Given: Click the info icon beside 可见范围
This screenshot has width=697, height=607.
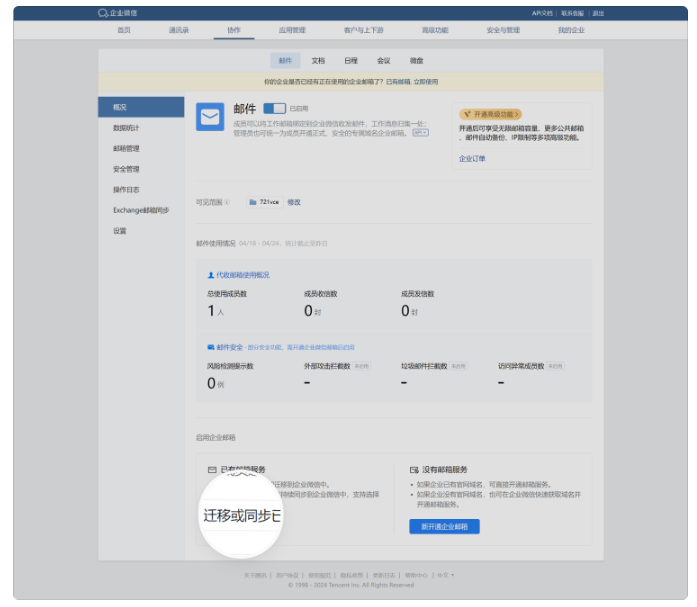Looking at the screenshot, I should (227, 202).
